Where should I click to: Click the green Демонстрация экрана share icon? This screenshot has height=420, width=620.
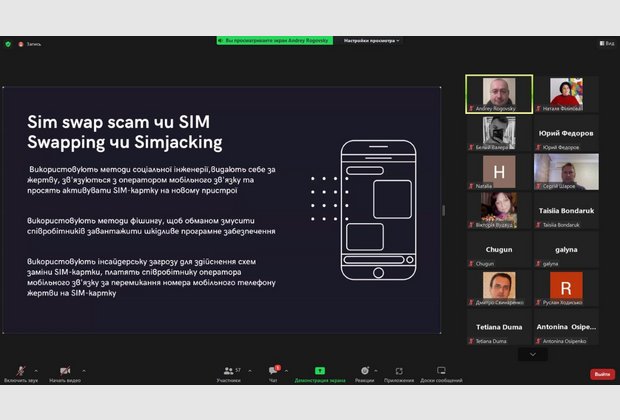coord(320,370)
